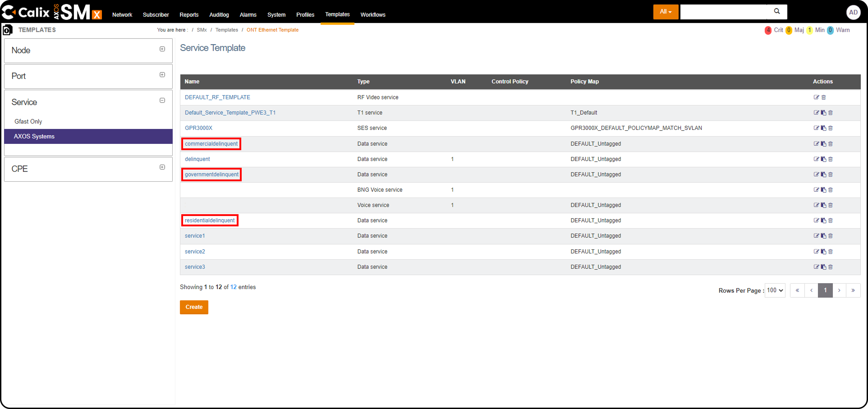This screenshot has height=409, width=868.
Task: Open the Alarms menu
Action: coord(248,15)
